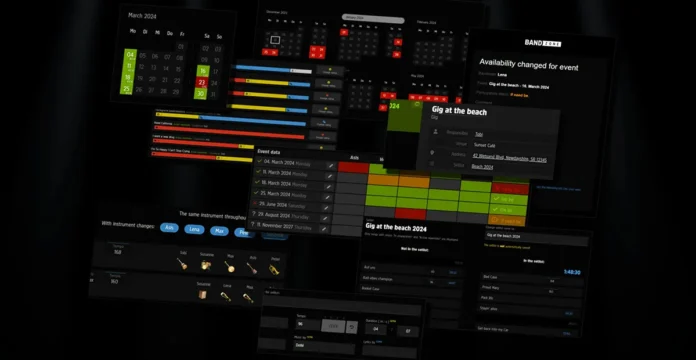Select day 23 in the March 2024 calendar

[x=202, y=82]
